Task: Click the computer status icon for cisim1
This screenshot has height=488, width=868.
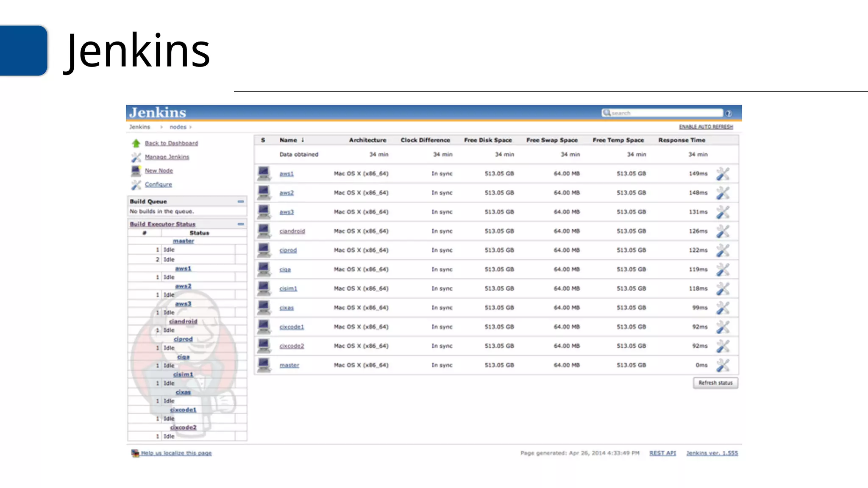Action: pos(264,288)
